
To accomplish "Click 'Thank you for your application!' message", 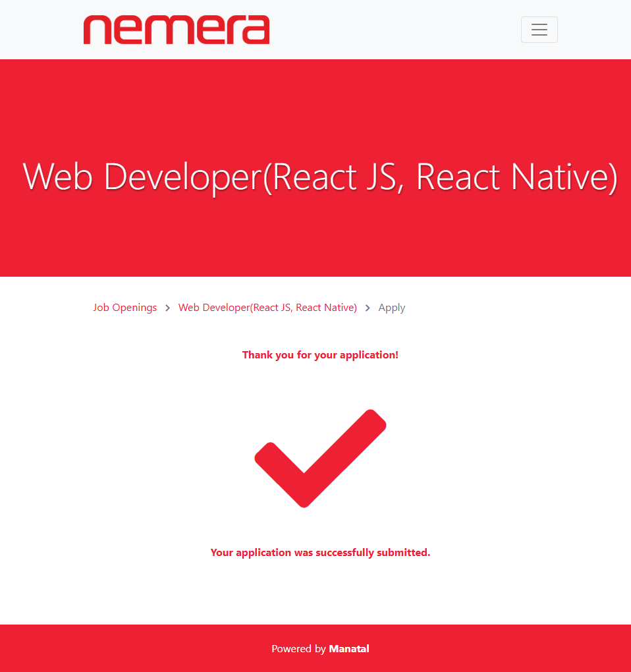I will click(x=320, y=355).
